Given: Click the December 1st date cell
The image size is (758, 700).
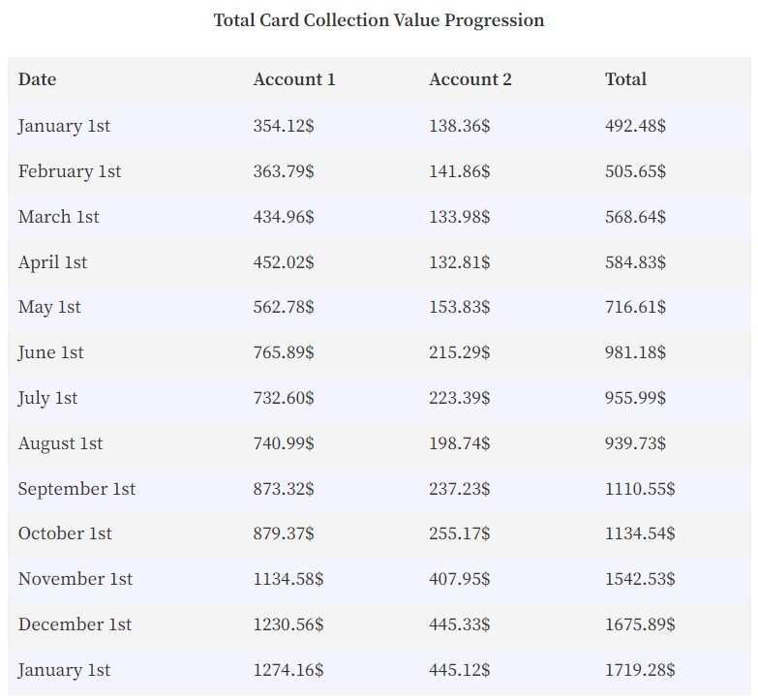Looking at the screenshot, I should [75, 624].
